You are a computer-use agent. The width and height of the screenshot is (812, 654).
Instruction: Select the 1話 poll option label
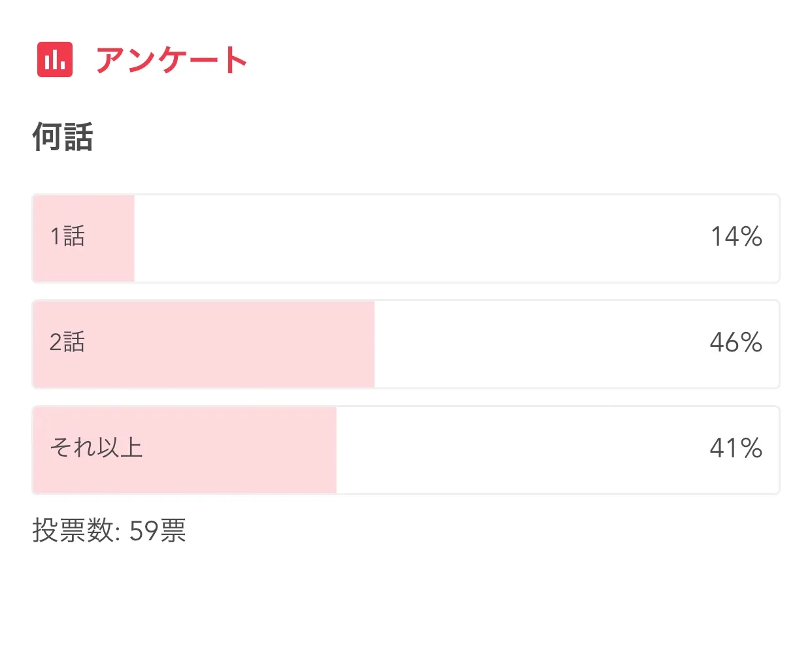pyautogui.click(x=67, y=237)
